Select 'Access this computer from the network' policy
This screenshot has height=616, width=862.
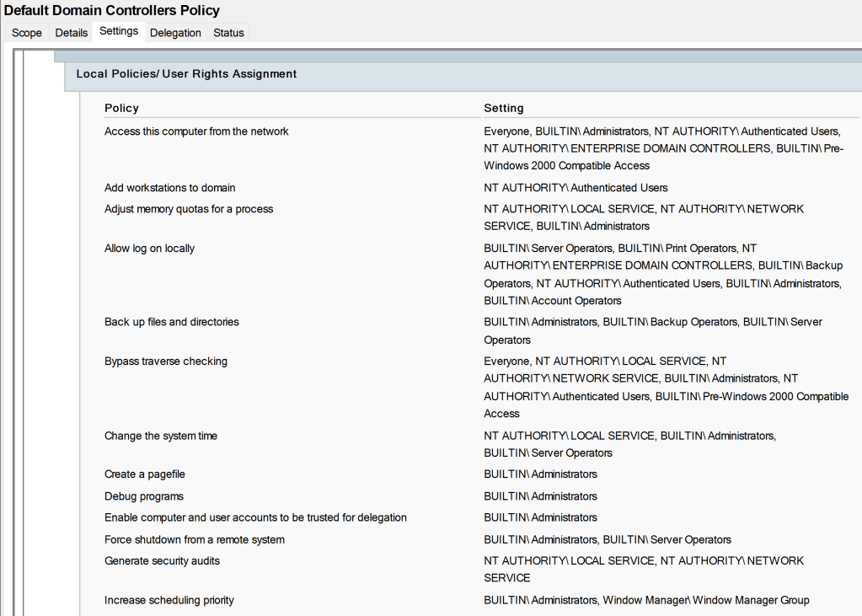(x=196, y=131)
